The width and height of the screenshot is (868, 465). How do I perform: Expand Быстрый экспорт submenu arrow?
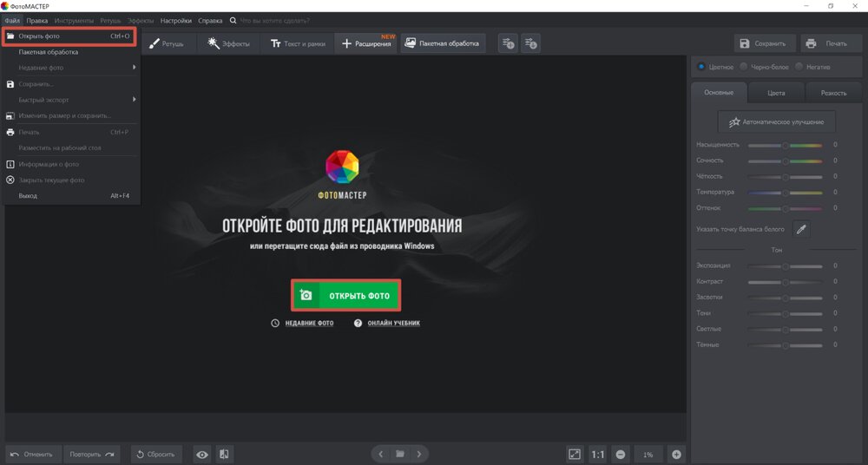(134, 100)
